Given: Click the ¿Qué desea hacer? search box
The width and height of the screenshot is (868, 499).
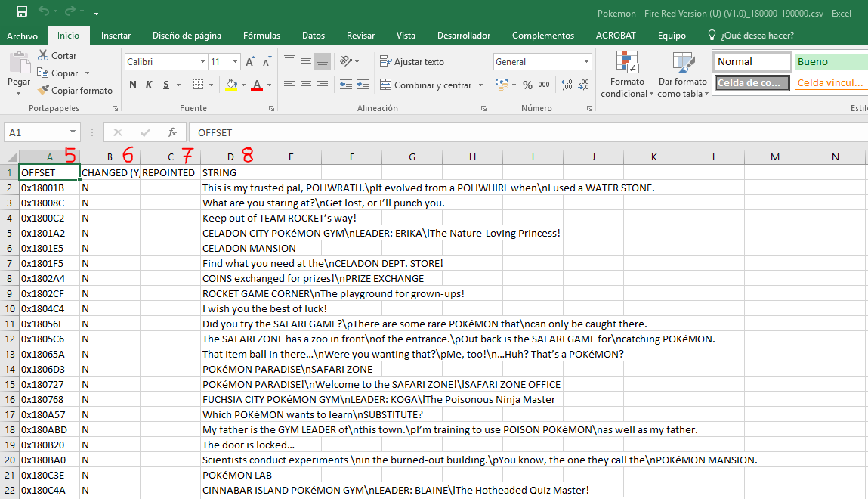Looking at the screenshot, I should tap(751, 36).
